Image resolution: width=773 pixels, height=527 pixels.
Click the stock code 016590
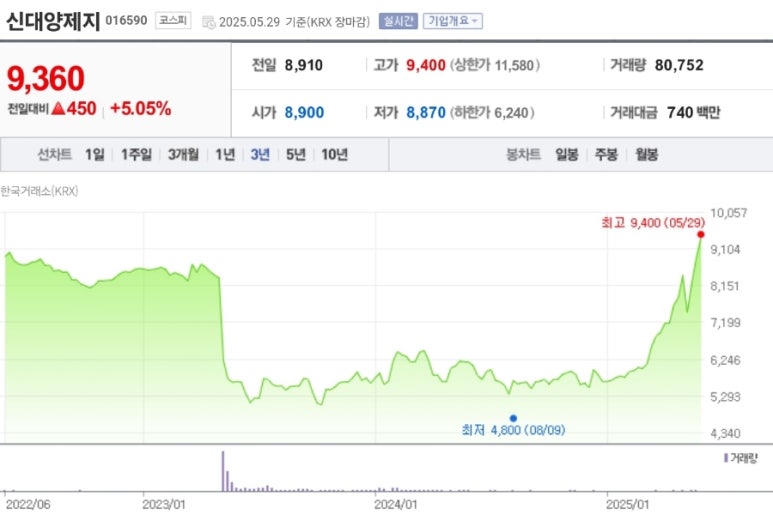[x=126, y=20]
